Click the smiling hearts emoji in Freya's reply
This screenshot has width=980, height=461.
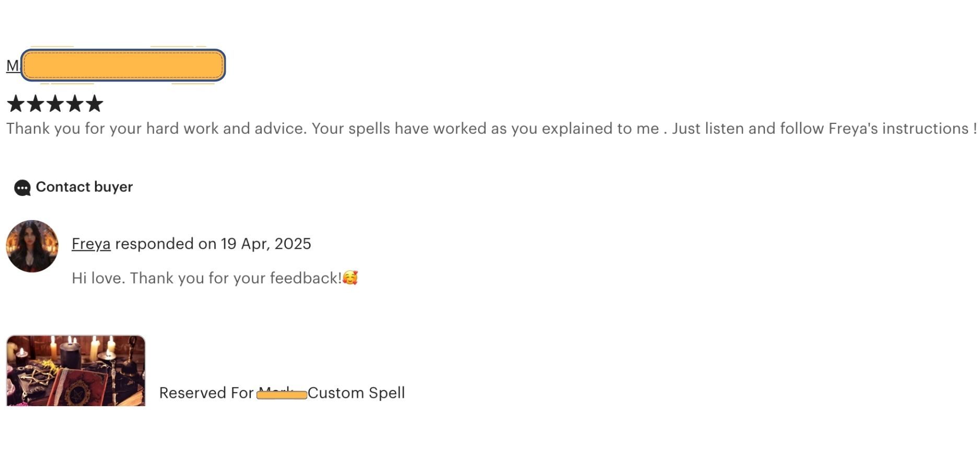[350, 278]
